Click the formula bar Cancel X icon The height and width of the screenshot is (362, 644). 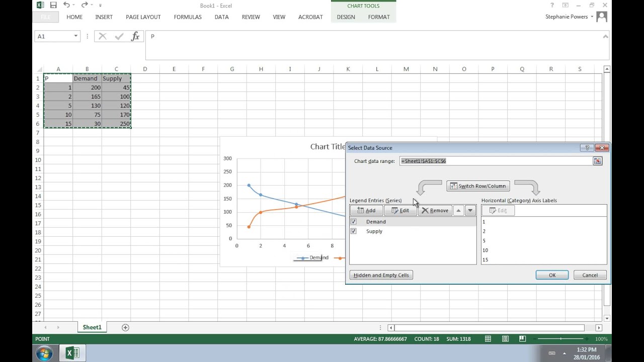pos(103,36)
